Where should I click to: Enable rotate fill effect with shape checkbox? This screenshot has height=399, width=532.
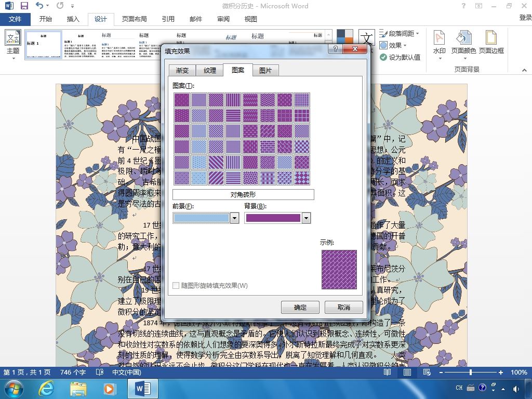(176, 285)
